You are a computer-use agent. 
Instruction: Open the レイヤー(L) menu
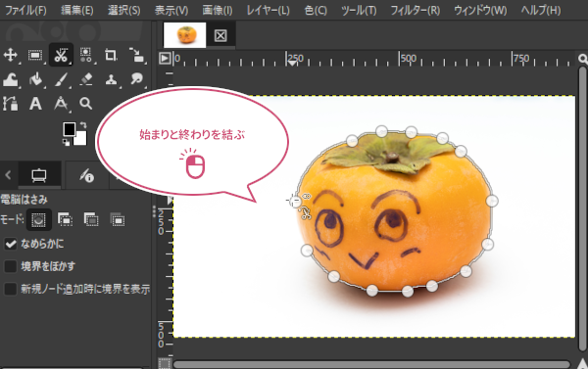pos(268,10)
